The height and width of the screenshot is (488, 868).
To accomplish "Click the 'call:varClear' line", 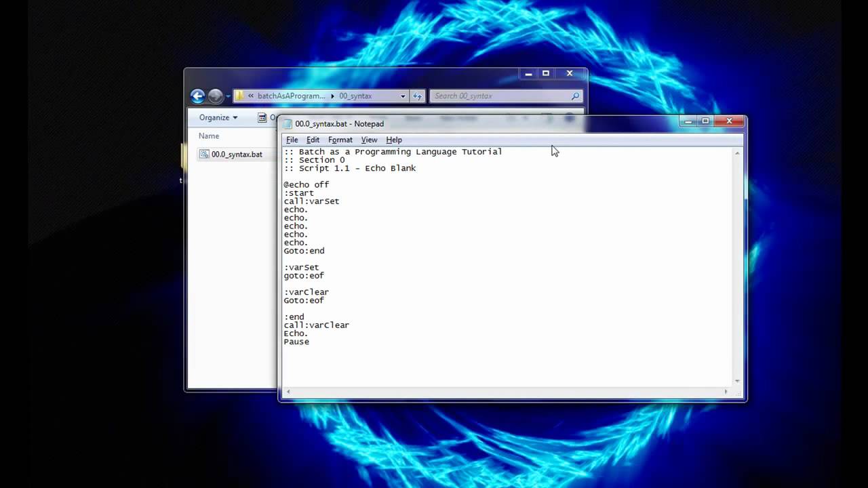I will click(317, 325).
